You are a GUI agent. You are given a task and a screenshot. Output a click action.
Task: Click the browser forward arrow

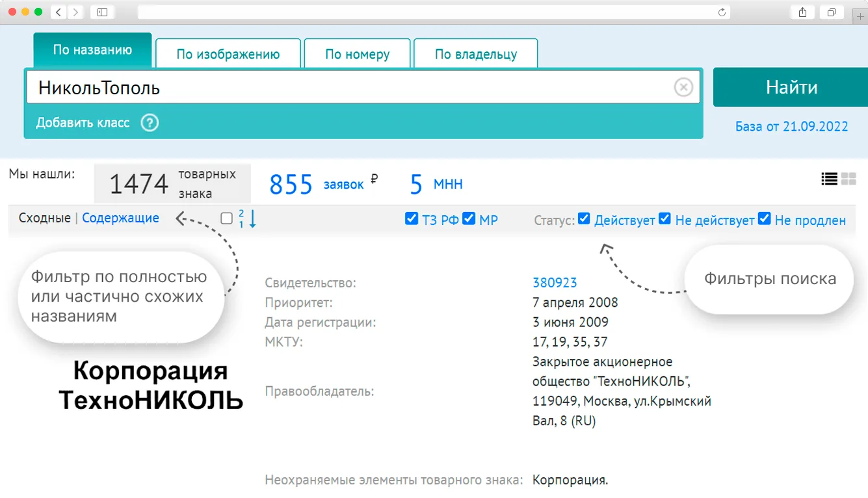(x=75, y=12)
